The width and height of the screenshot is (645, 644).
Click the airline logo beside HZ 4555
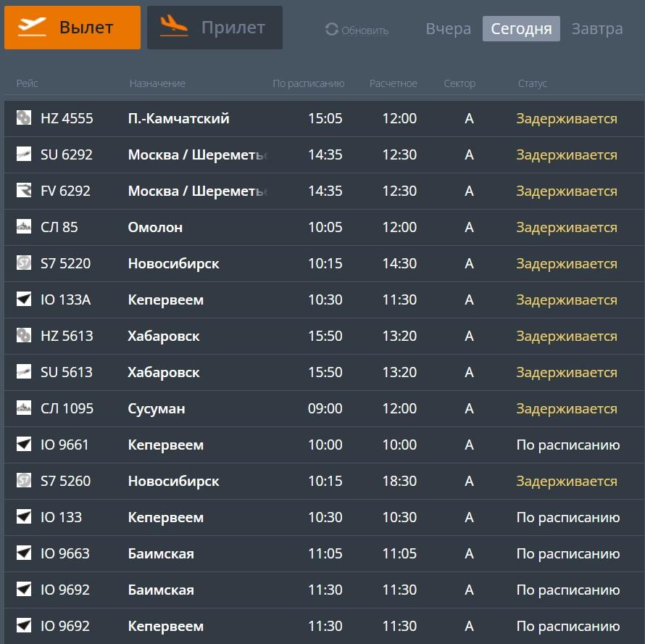coord(24,118)
